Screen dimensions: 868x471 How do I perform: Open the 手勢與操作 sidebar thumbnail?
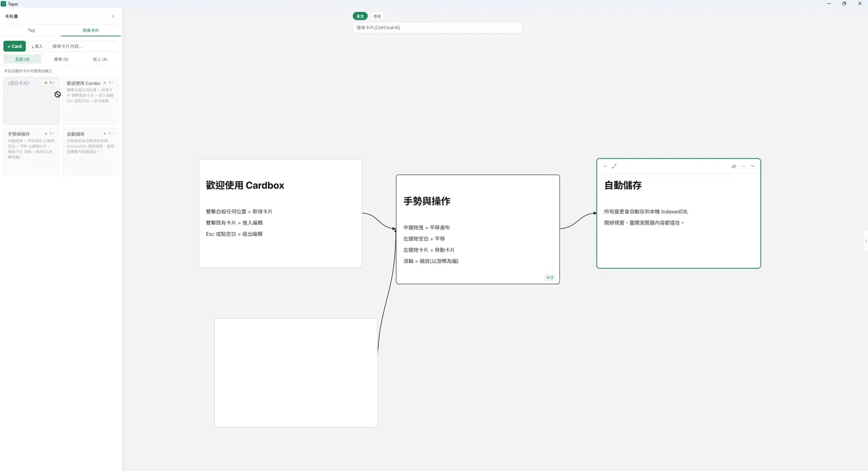pos(31,152)
